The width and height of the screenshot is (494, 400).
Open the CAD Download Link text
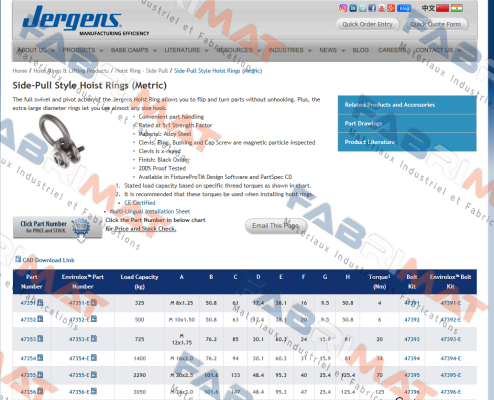click(x=48, y=260)
